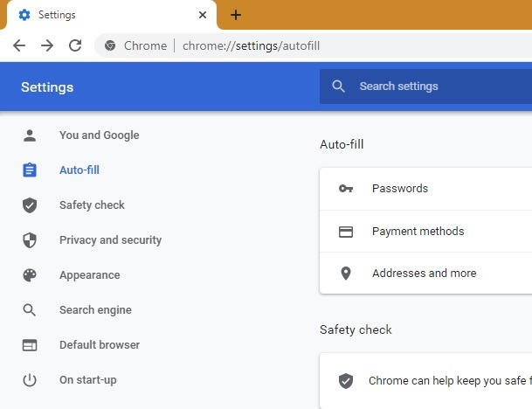532x409 pixels.
Task: Go to Privacy and security section
Action: tap(110, 240)
